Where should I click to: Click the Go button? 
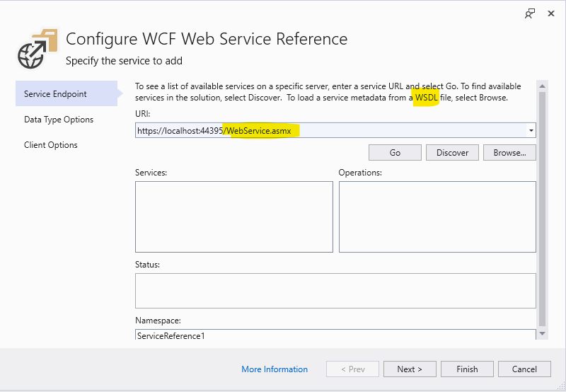(395, 153)
